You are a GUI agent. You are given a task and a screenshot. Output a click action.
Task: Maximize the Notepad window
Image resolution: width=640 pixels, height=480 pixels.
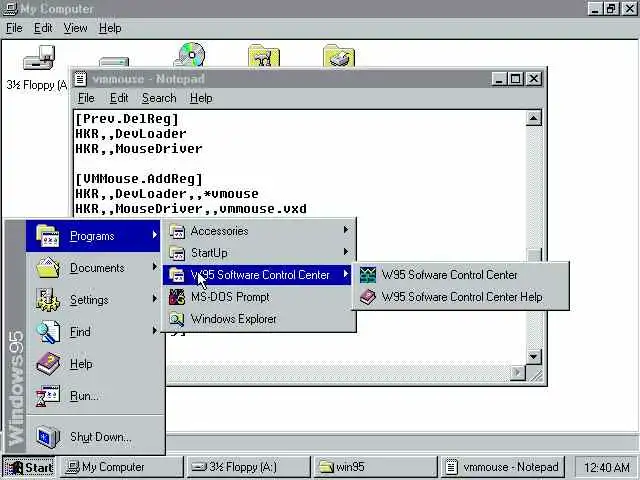click(516, 79)
